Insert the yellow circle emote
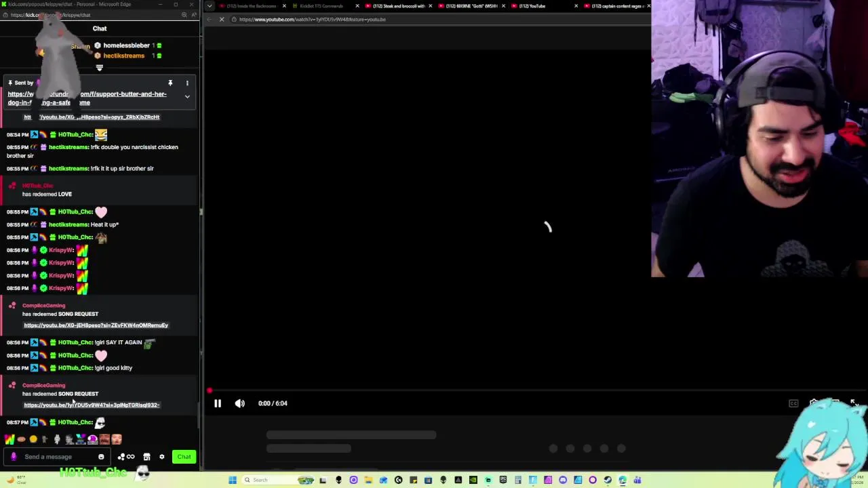868x488 pixels. (33, 439)
